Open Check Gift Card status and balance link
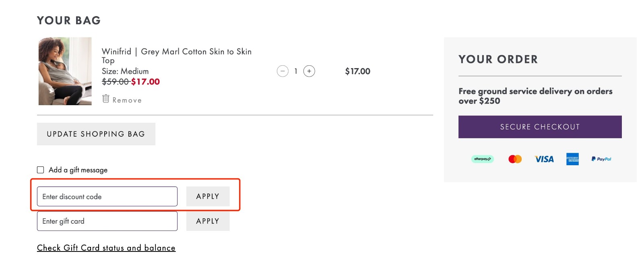This screenshot has height=268, width=644. [x=106, y=247]
